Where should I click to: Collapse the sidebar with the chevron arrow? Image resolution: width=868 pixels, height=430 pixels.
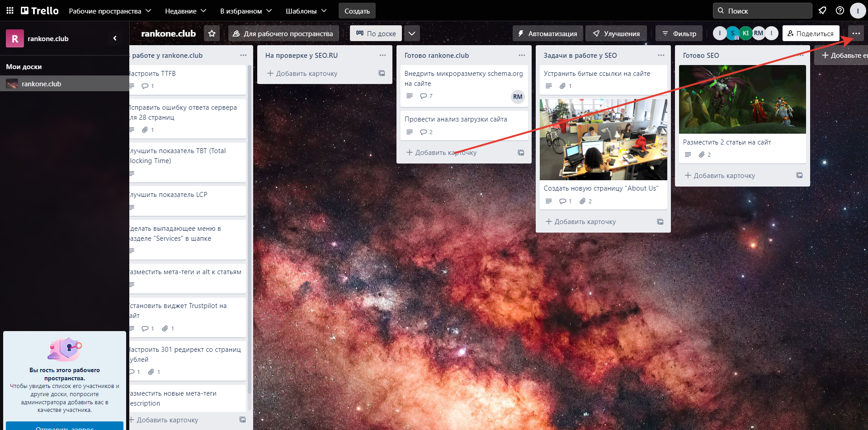pos(115,38)
